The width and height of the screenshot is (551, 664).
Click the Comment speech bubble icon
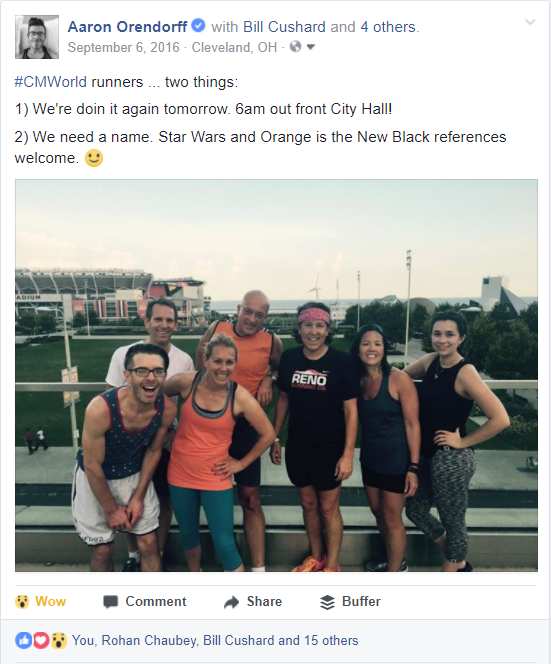[x=111, y=602]
